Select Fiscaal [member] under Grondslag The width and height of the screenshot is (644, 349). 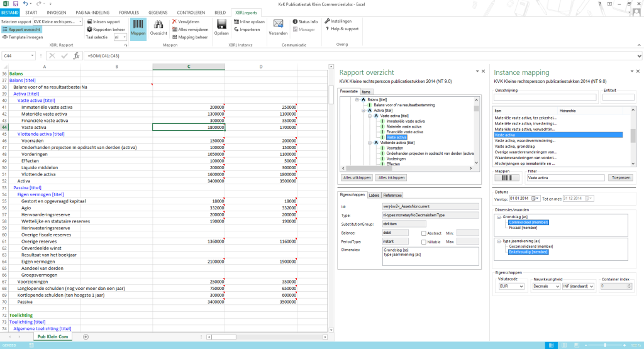(523, 228)
